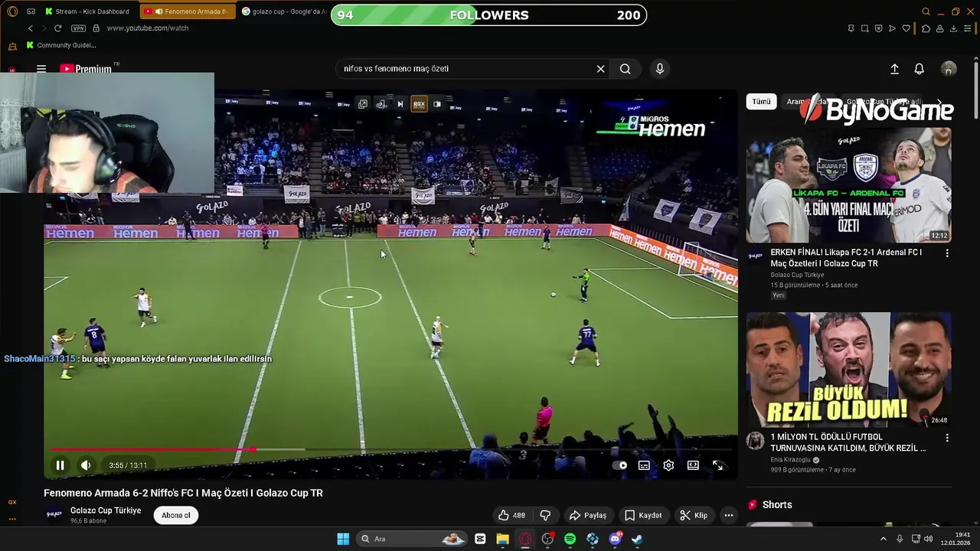This screenshot has height=551, width=980.
Task: Clear the search query with the X
Action: click(x=600, y=69)
